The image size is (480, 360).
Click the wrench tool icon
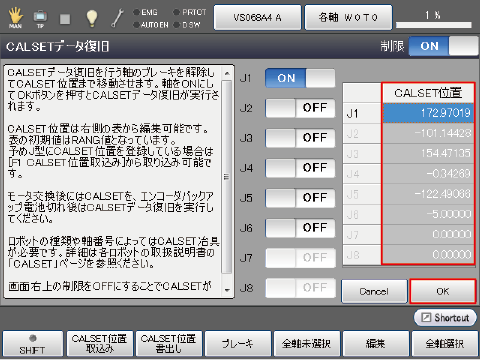tap(117, 18)
